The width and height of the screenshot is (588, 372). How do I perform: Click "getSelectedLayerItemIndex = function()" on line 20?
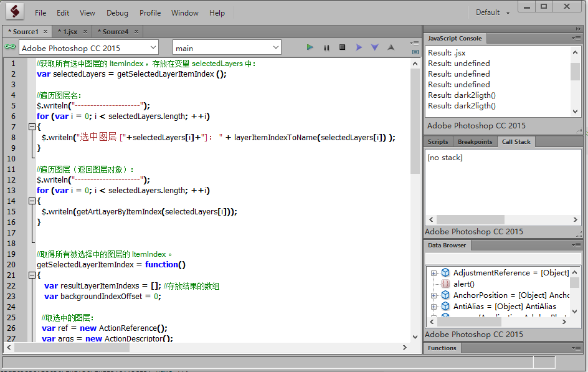[x=111, y=264]
